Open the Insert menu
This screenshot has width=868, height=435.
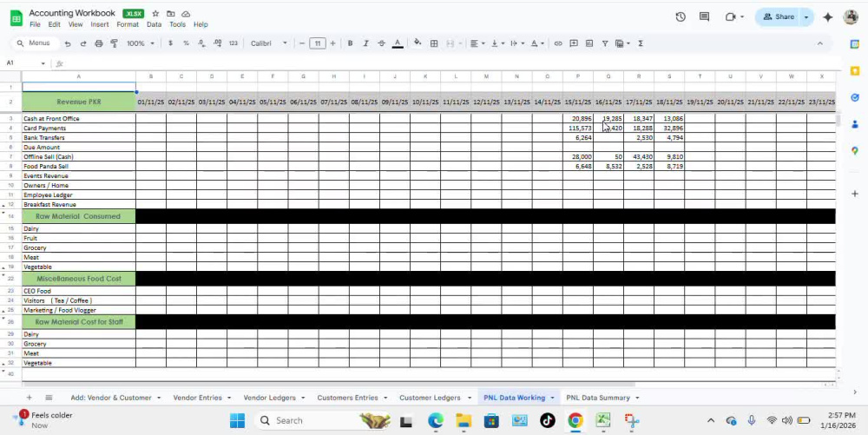(100, 24)
